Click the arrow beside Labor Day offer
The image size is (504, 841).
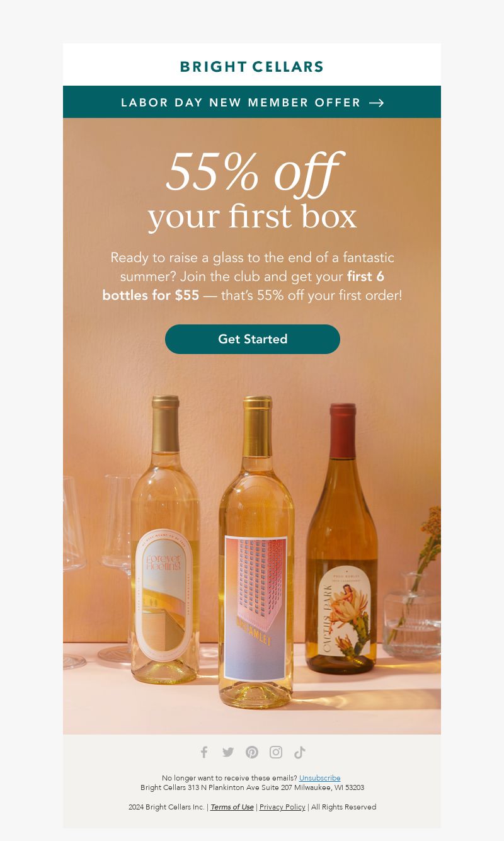[x=377, y=103]
